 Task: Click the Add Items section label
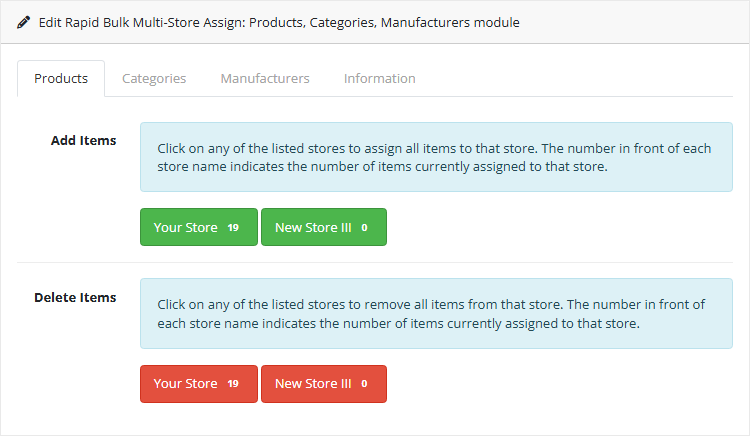(83, 140)
